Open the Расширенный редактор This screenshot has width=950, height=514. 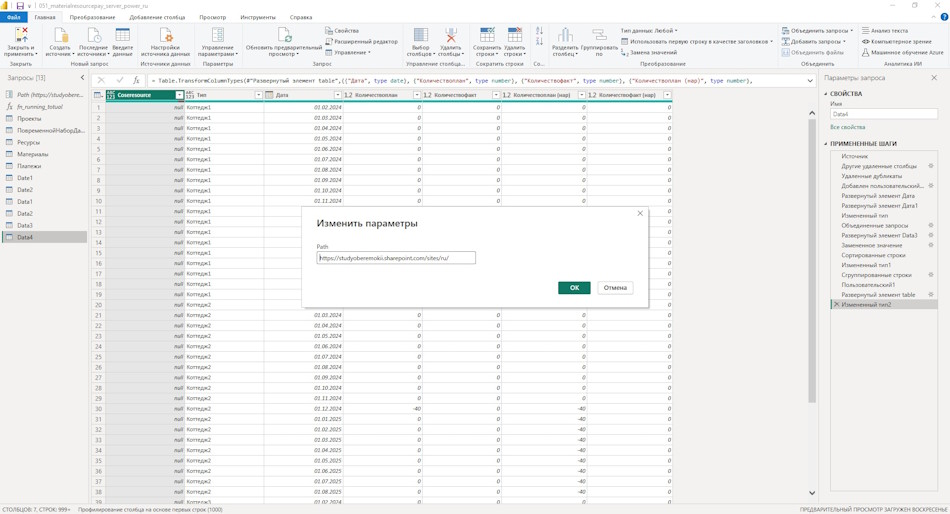pos(362,41)
